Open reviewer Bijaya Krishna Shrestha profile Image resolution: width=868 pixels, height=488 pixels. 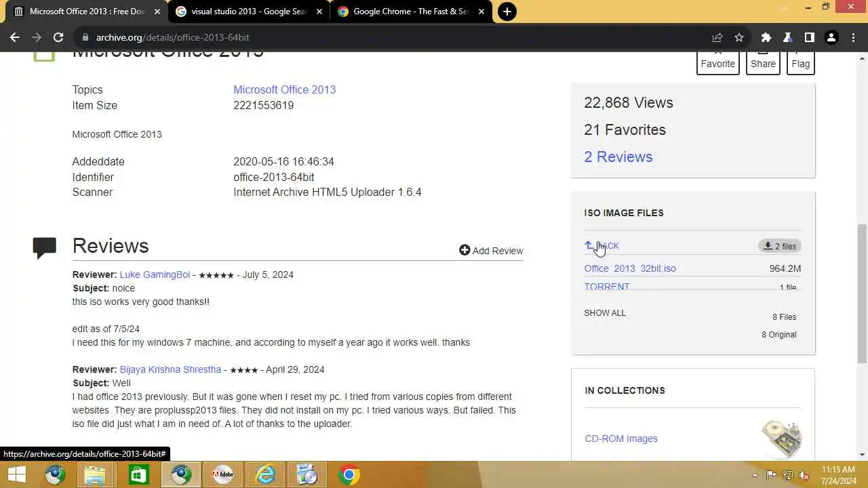(170, 369)
